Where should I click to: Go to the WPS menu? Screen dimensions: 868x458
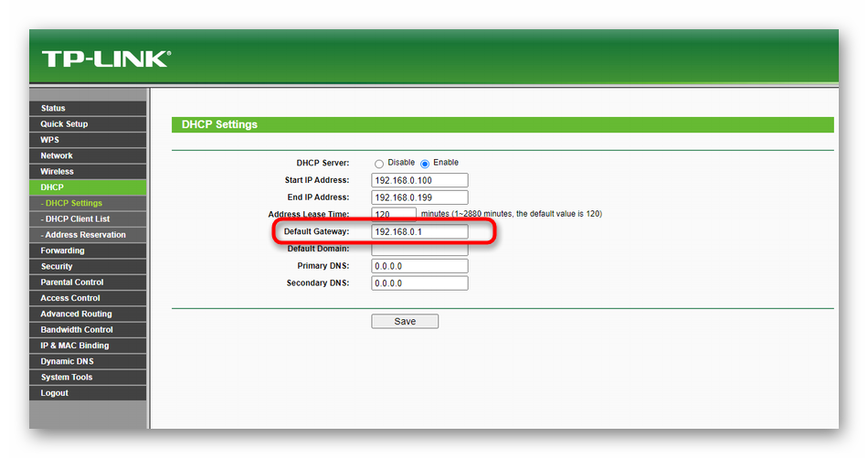[88, 140]
